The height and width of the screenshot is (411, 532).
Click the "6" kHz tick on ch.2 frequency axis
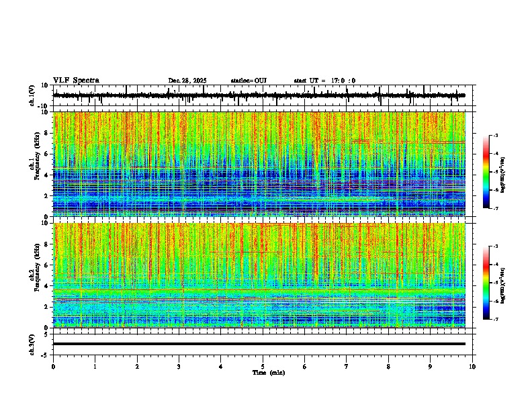(x=47, y=265)
